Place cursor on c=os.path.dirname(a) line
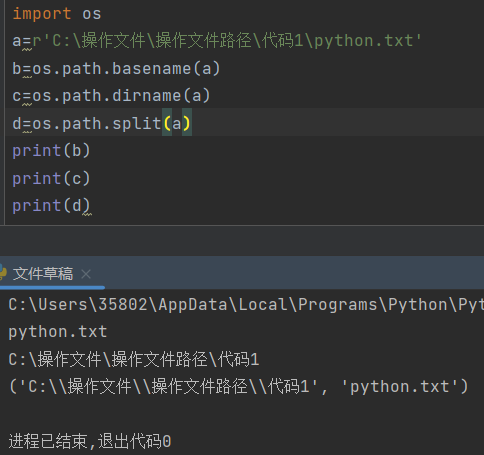 pos(111,96)
